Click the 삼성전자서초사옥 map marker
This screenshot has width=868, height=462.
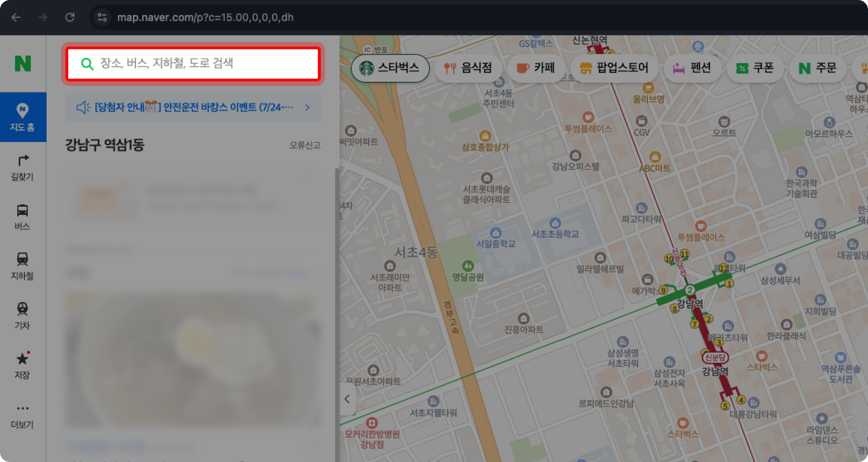(x=670, y=362)
